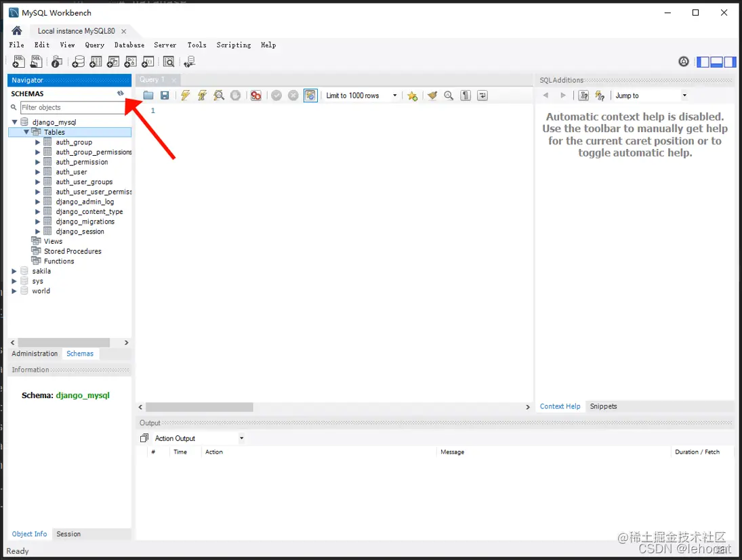Select the django_migrations table
The height and width of the screenshot is (560, 742).
tap(85, 221)
